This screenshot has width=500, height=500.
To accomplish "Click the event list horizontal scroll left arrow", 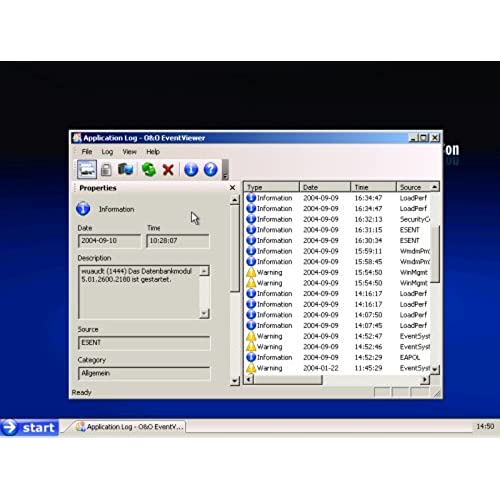I will [249, 379].
